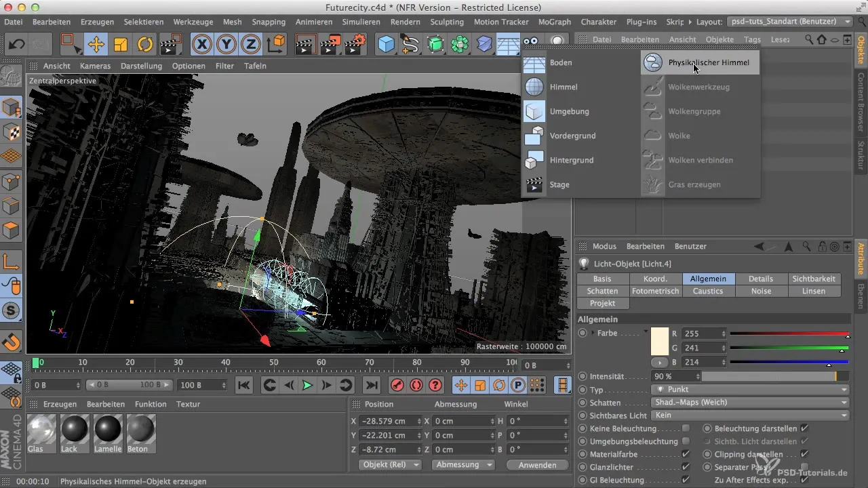
Task: Open the Sculpting menu
Action: [x=447, y=22]
